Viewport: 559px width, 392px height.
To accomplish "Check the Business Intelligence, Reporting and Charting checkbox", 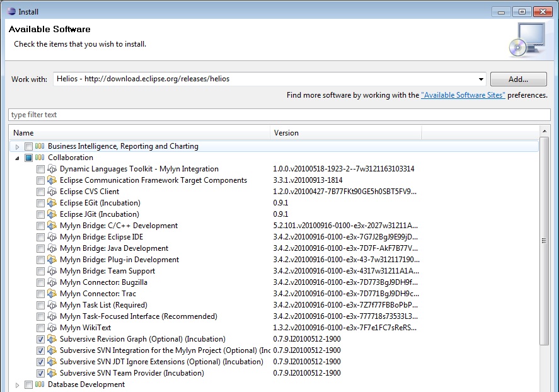I will tap(28, 146).
